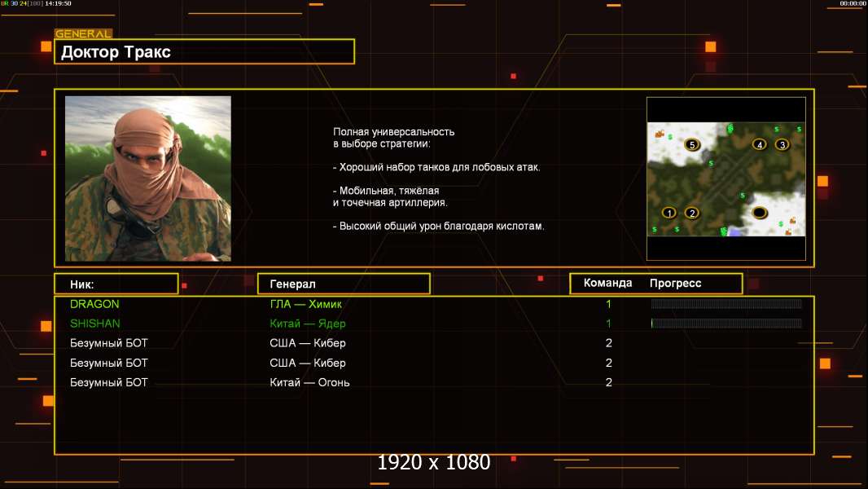The image size is (868, 489).
Task: Select the DRAGON player row
Action: (434, 304)
